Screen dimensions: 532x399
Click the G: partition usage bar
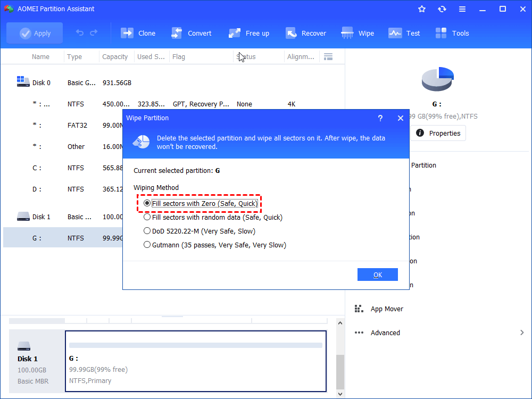[x=196, y=345]
